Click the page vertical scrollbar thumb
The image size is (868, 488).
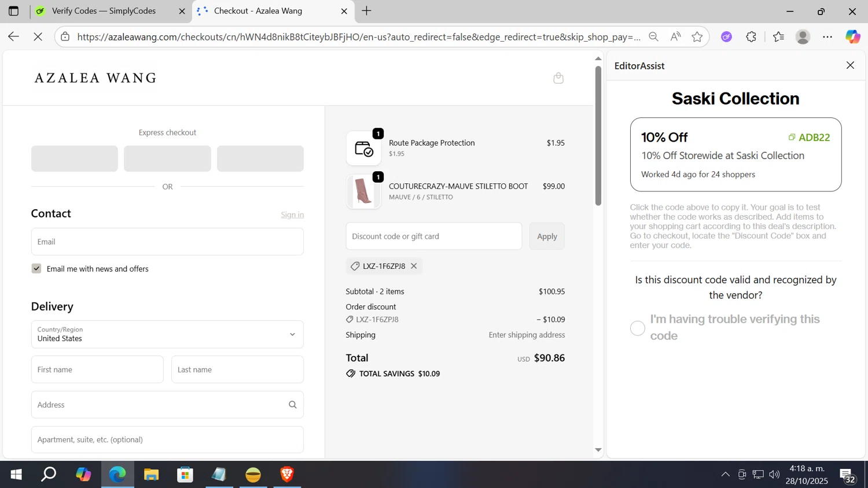coord(598,136)
